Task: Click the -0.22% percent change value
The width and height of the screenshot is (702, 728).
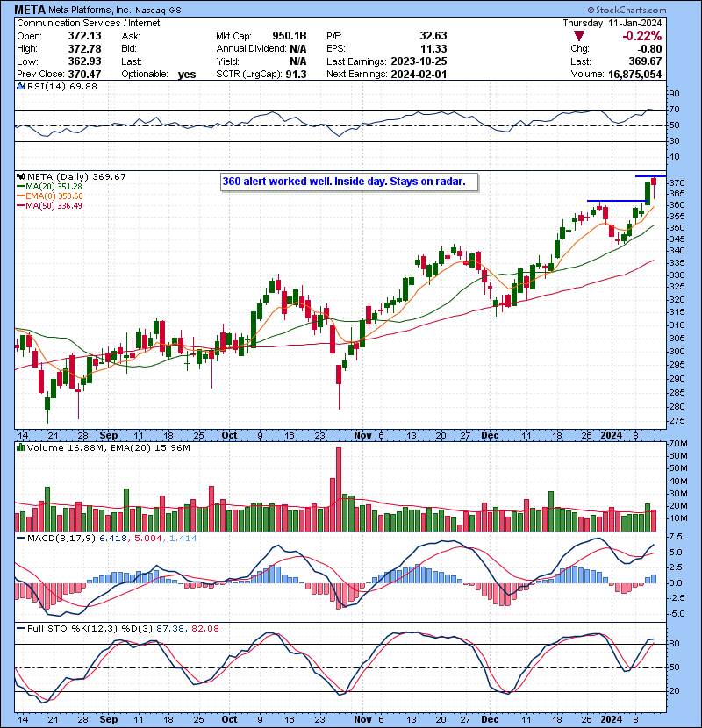Action: pos(642,36)
